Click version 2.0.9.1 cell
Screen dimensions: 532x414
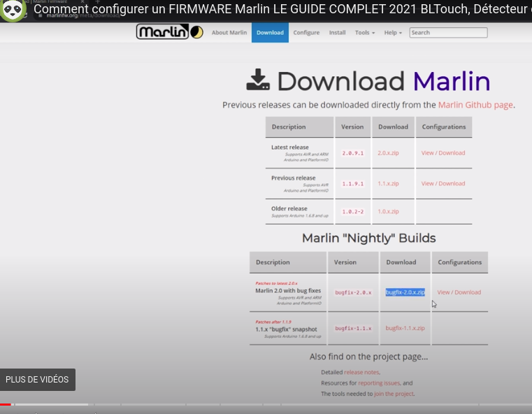tap(353, 153)
